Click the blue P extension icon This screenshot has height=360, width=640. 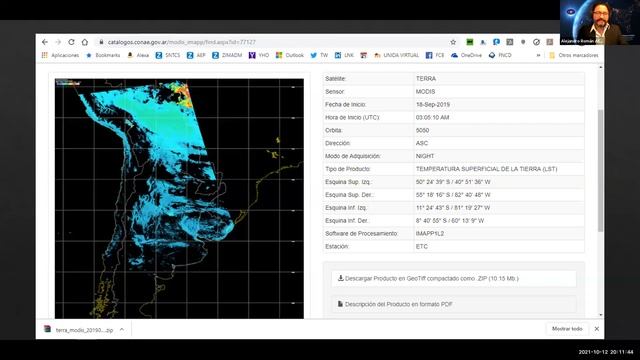(x=496, y=42)
